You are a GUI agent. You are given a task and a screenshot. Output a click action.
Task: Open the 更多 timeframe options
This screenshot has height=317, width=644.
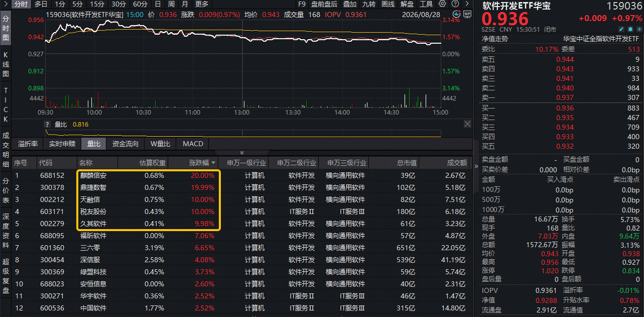[x=202, y=4]
